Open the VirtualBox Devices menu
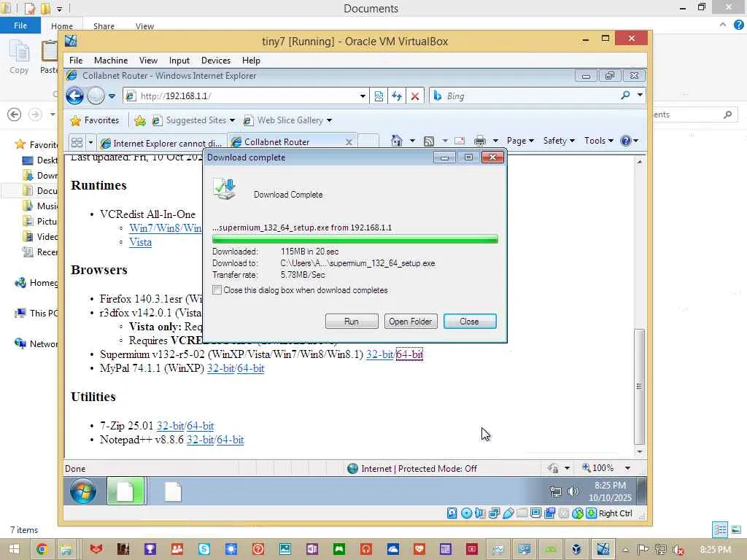The width and height of the screenshot is (747, 560). click(x=216, y=61)
